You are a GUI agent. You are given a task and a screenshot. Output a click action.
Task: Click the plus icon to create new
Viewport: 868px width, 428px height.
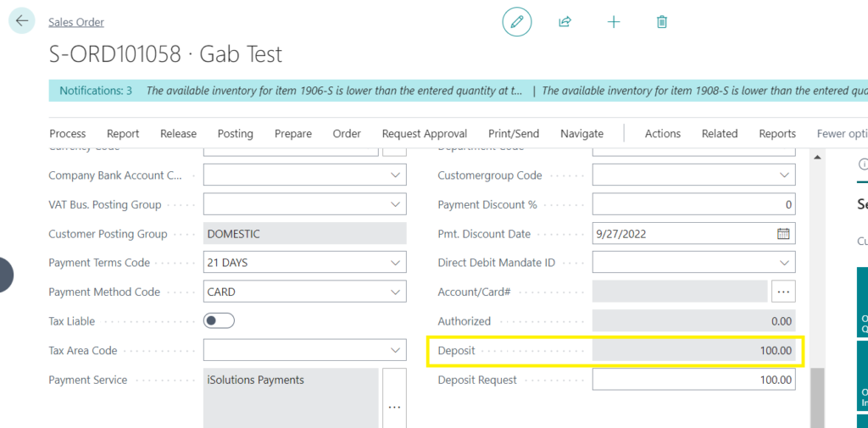click(614, 22)
